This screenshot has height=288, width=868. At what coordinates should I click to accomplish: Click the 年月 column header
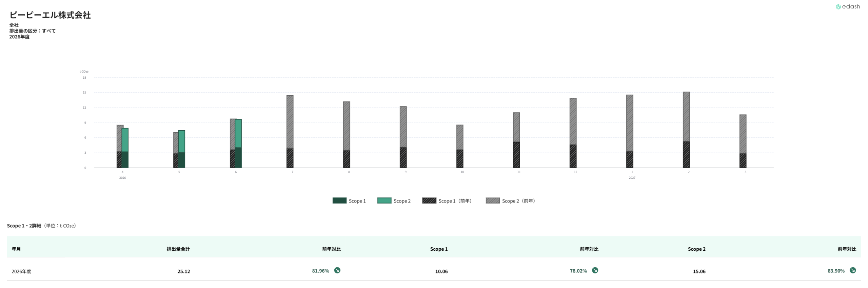click(16, 249)
